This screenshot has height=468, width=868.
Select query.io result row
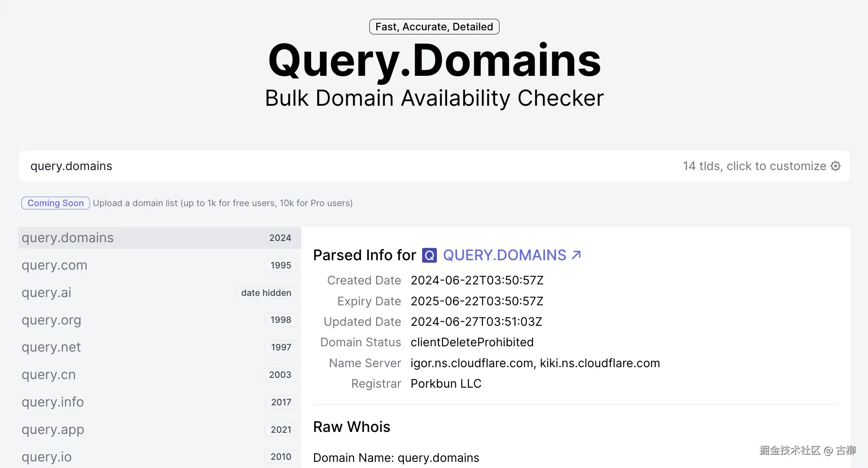click(x=46, y=457)
